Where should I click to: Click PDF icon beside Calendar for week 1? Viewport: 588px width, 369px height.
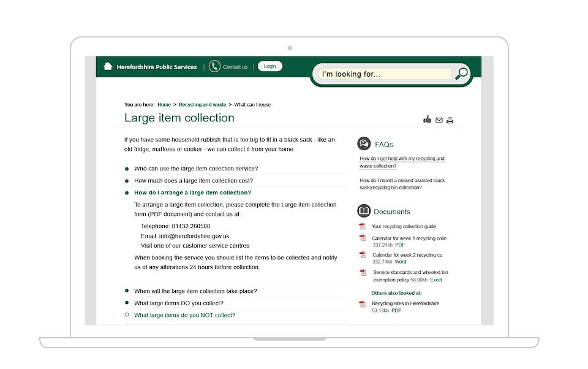click(363, 238)
